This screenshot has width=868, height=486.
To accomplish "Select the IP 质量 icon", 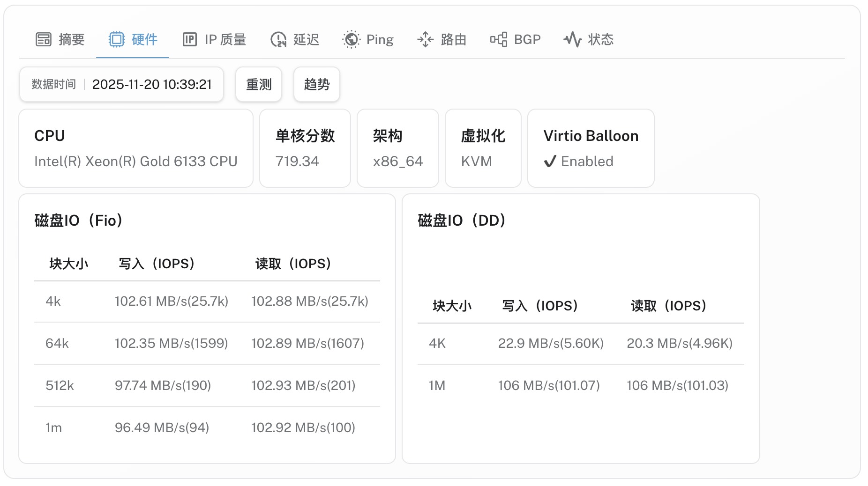I will point(189,39).
